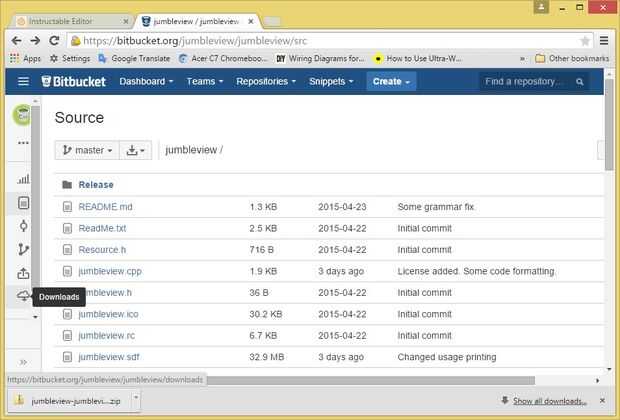620x420 pixels.
Task: Open Pull requests upload icon in sidebar
Action: 23,273
